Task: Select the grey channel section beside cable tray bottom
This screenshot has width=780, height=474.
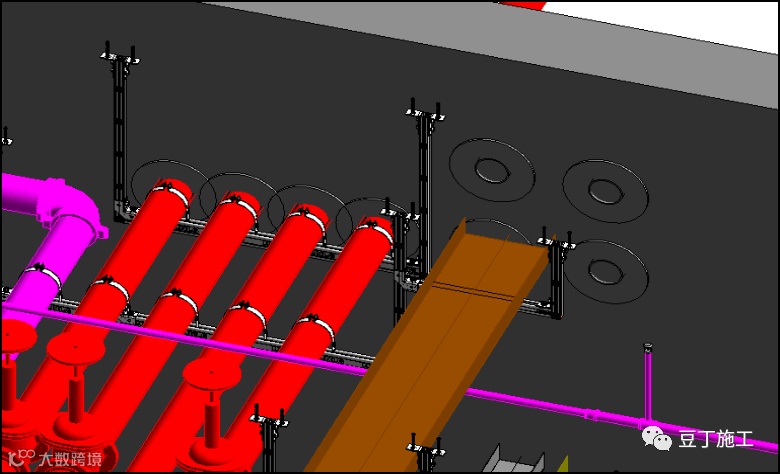Action: [512, 460]
